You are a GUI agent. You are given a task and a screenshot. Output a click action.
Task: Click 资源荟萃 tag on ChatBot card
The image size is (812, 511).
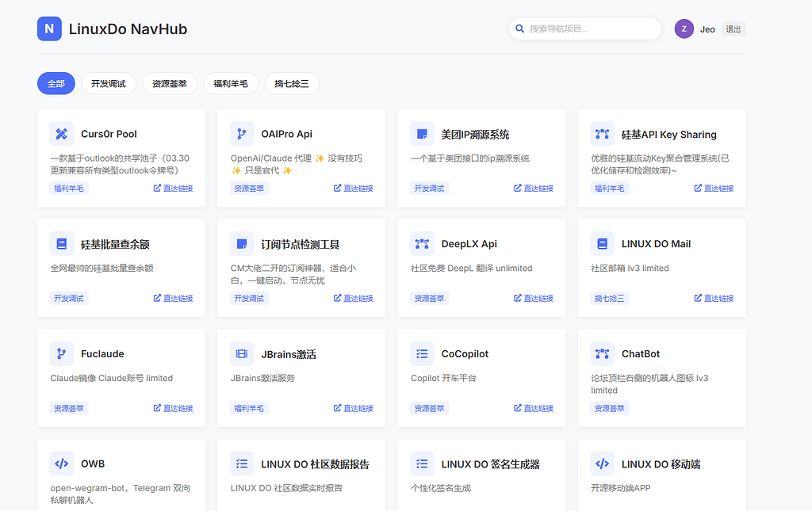610,408
